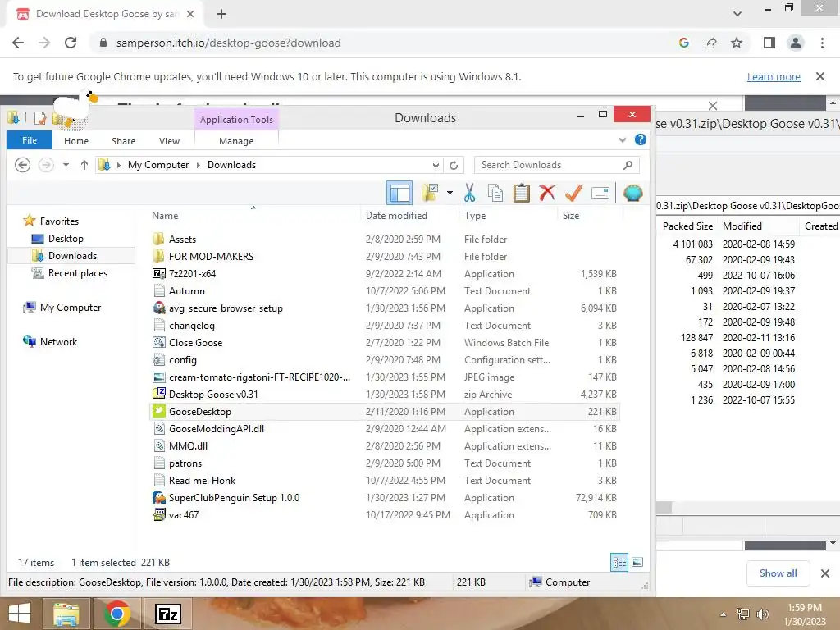Image resolution: width=840 pixels, height=630 pixels.
Task: Open the recent locations dropdown
Action: point(66,165)
